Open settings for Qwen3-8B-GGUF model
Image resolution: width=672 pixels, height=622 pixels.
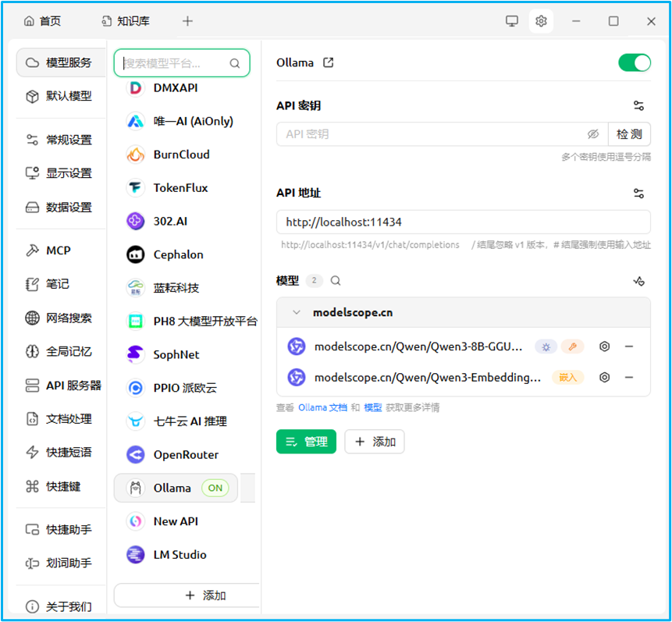(604, 347)
